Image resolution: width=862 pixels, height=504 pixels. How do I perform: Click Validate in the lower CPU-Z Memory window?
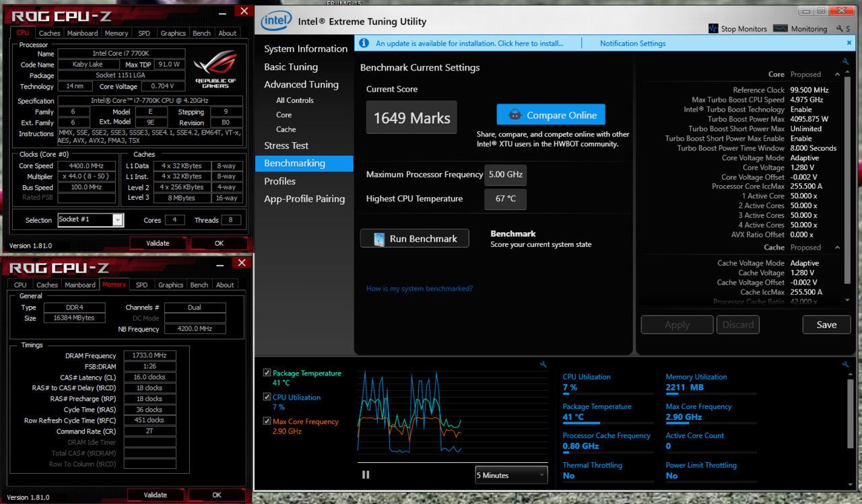(x=156, y=495)
